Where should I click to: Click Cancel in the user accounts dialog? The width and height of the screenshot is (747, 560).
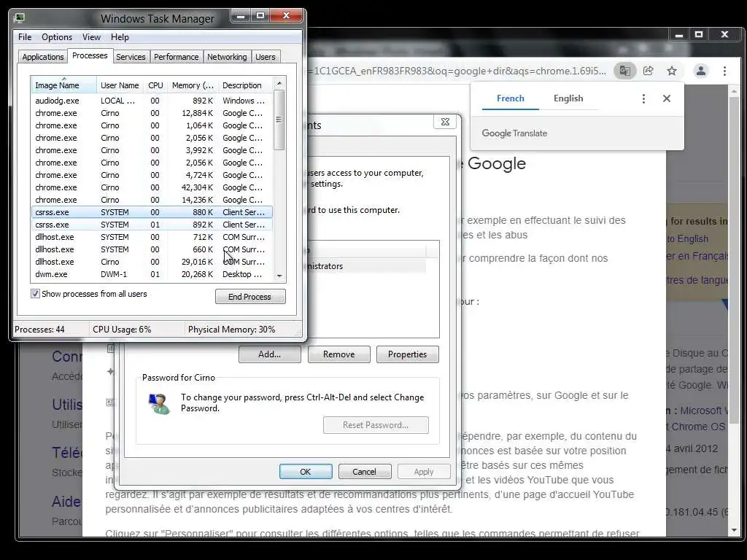tap(365, 472)
